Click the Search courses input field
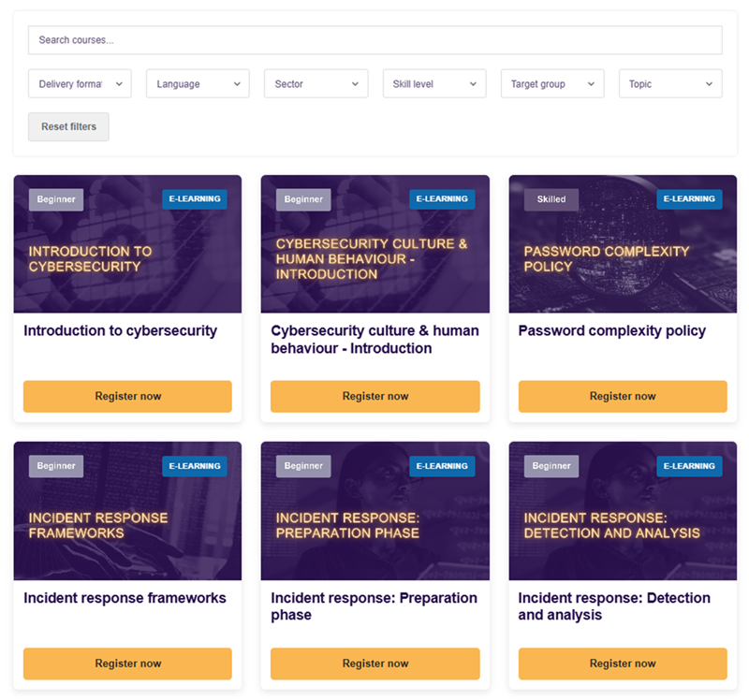This screenshot has height=700, width=749. coord(374,40)
